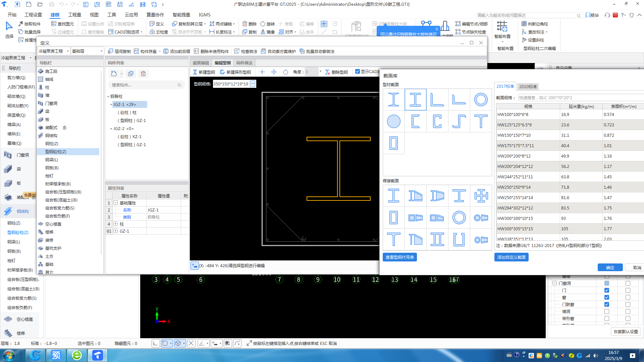Pick the solid round bar section icon
The height and width of the screenshot is (362, 644).
click(393, 121)
